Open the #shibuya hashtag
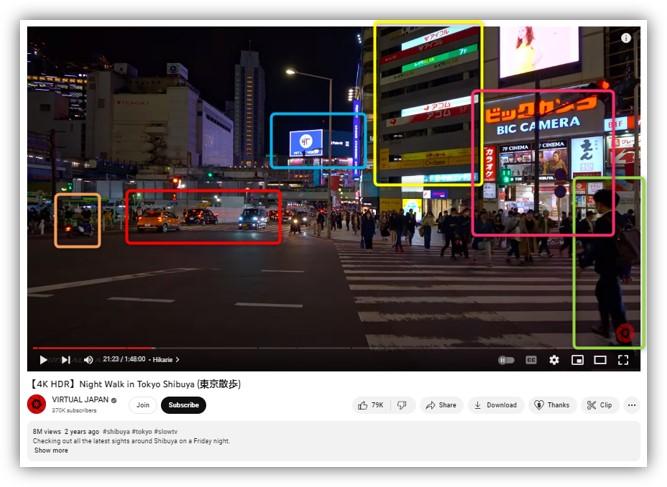This screenshot has width=667, height=487. coord(116,431)
